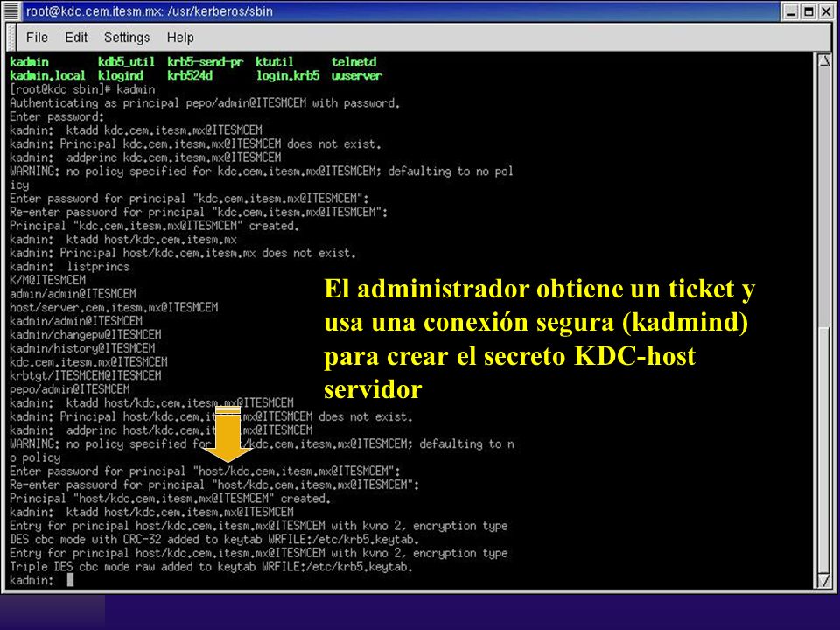Click the klogind file name
The height and width of the screenshot is (630, 840).
coord(121,75)
